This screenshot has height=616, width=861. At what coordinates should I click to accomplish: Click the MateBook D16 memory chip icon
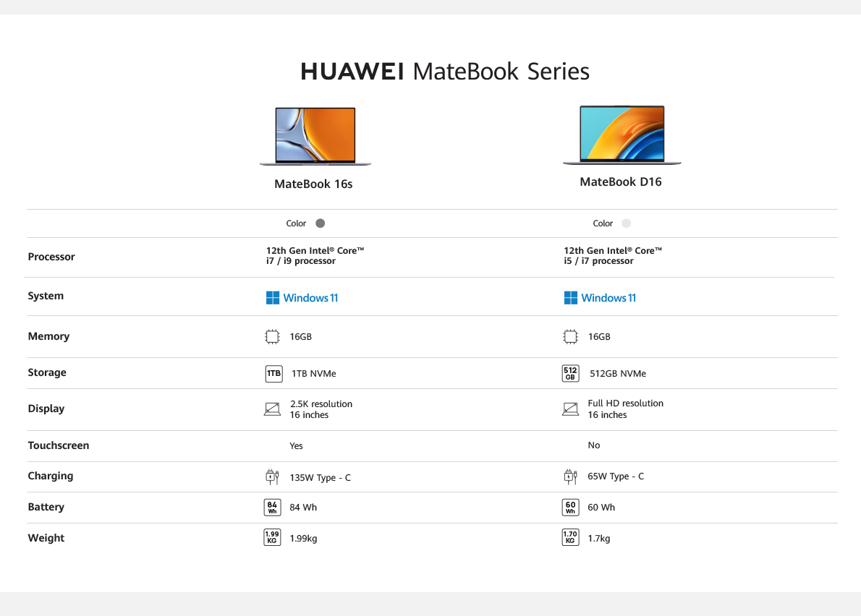tap(570, 336)
